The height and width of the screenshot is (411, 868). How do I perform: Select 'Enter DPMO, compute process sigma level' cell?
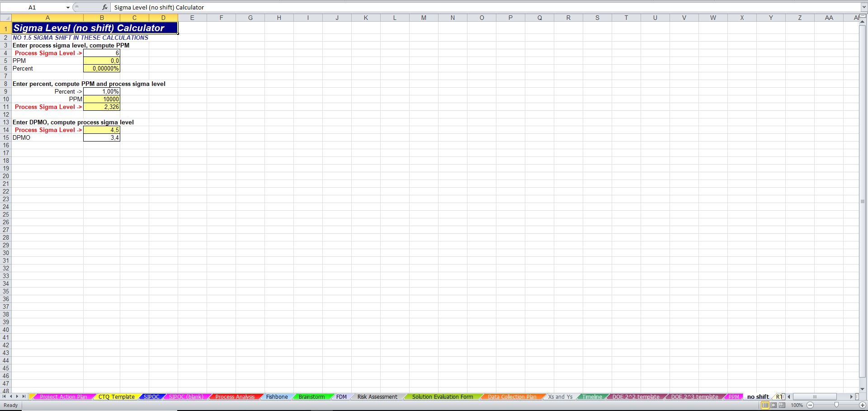(73, 122)
